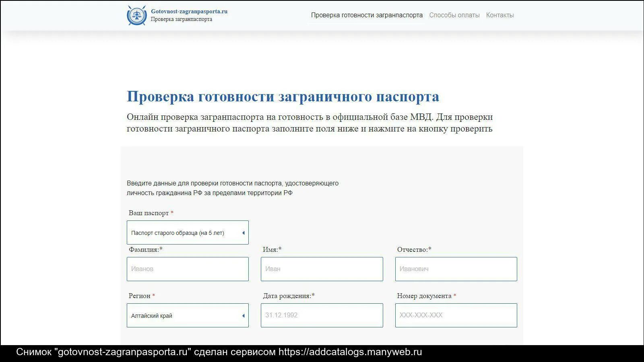Focus the Фамилия input field
Image resolution: width=644 pixels, height=362 pixels.
pos(188,269)
